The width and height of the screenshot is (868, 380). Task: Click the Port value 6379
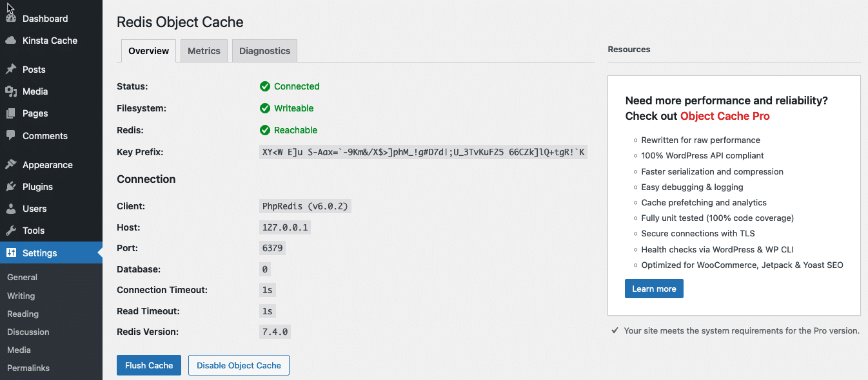point(272,248)
